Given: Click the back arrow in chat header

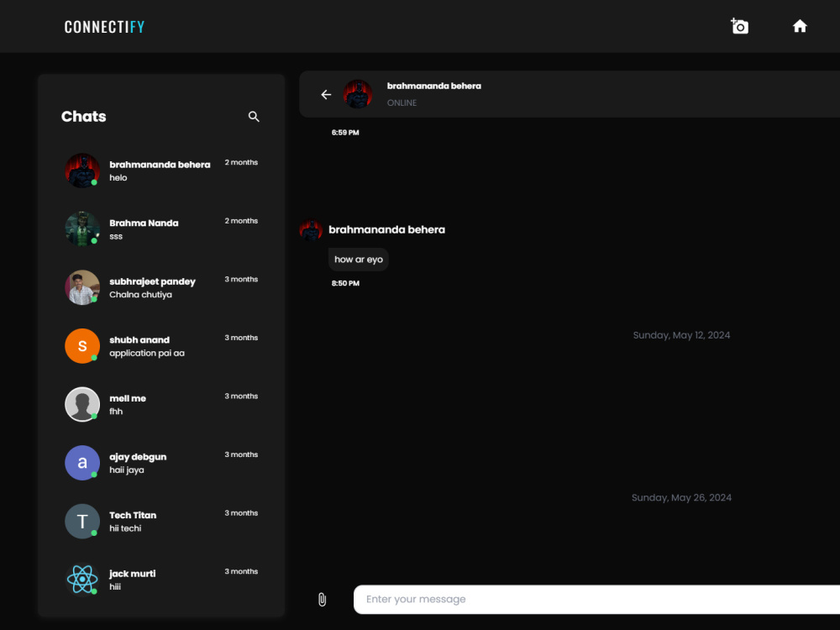Looking at the screenshot, I should click(x=326, y=94).
